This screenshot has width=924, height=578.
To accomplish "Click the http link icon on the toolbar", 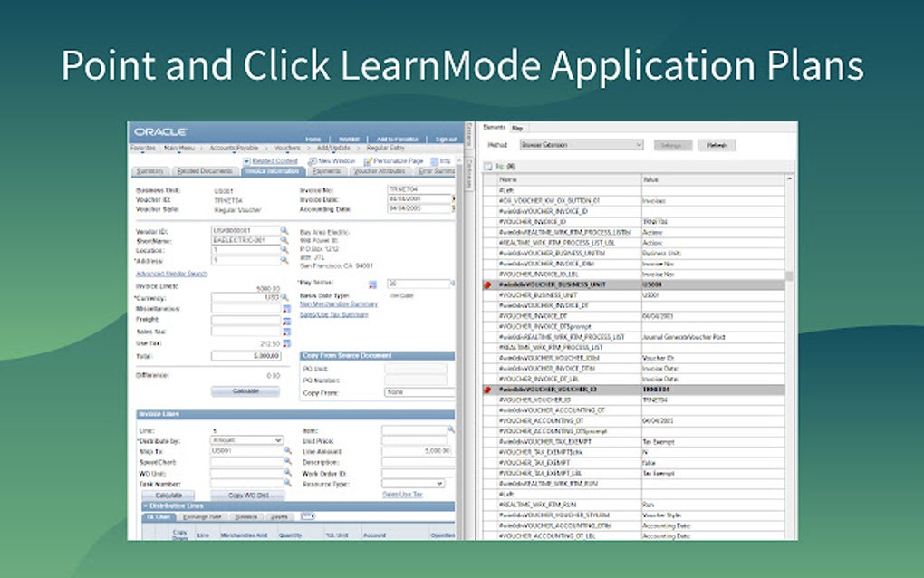I will pos(434,160).
